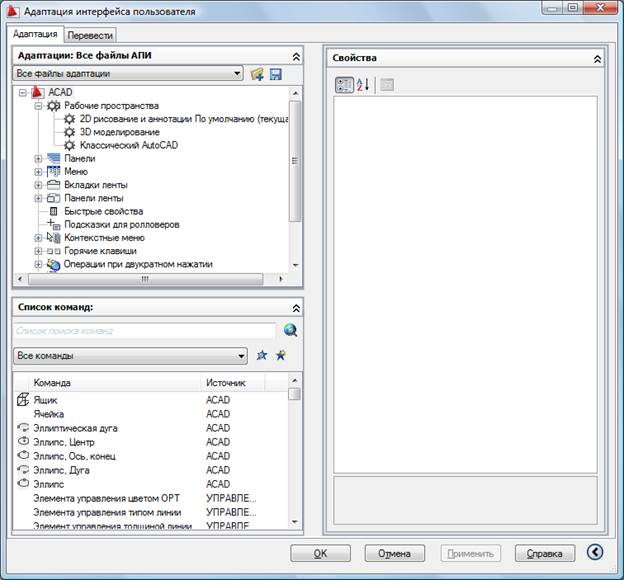Viewport: 624px width, 580px height.
Task: Click the load partial customization file icon
Action: click(x=257, y=74)
